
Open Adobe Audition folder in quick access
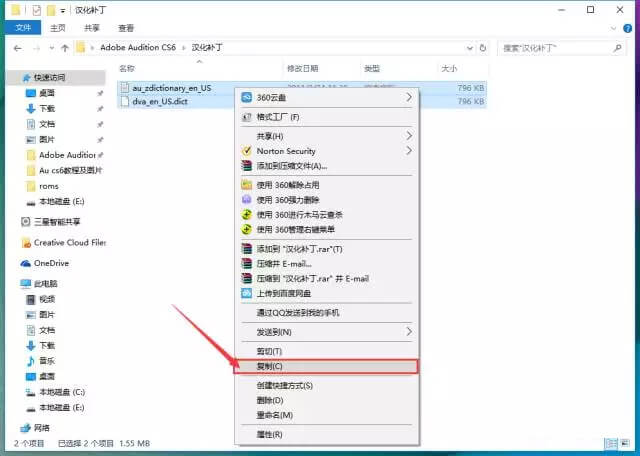pyautogui.click(x=67, y=155)
